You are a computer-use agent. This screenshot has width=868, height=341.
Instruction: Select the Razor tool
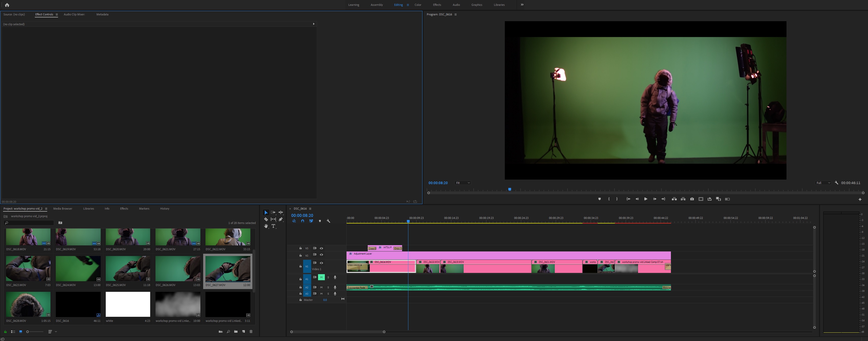pyautogui.click(x=266, y=219)
